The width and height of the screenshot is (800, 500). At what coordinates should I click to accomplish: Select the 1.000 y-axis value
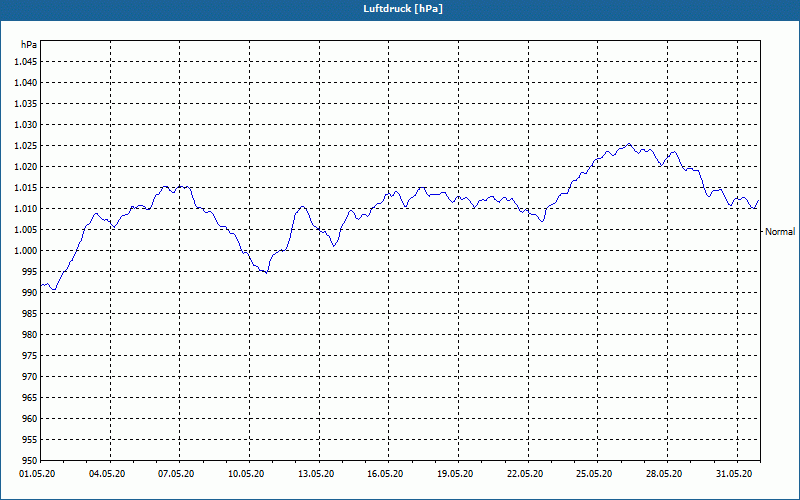(24, 251)
